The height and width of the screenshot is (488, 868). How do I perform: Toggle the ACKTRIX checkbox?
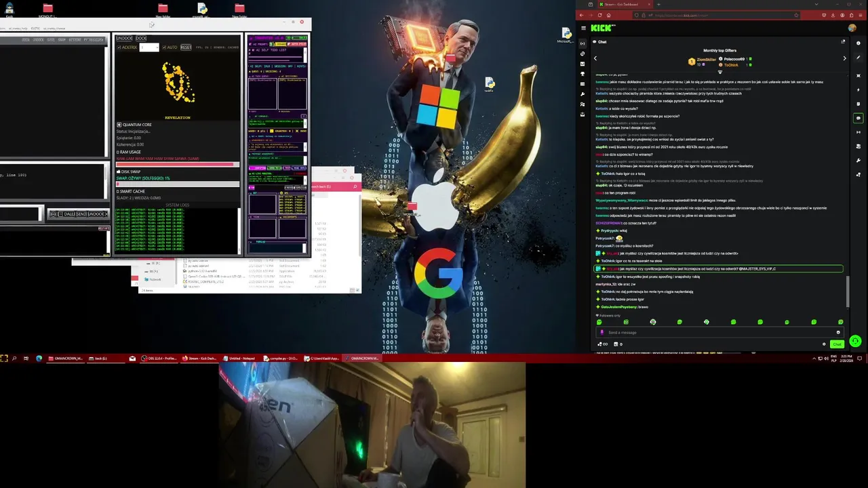coord(119,47)
